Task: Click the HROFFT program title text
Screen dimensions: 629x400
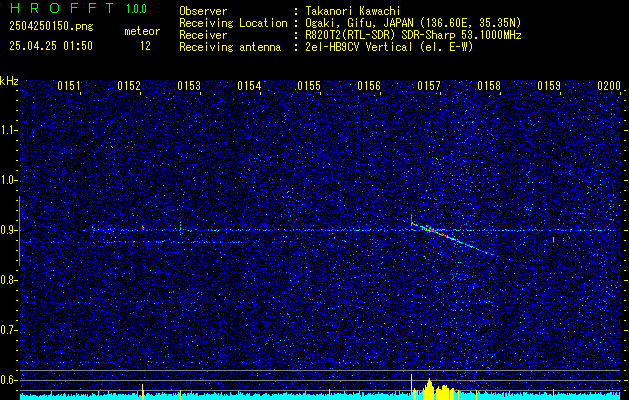Action: [61, 8]
